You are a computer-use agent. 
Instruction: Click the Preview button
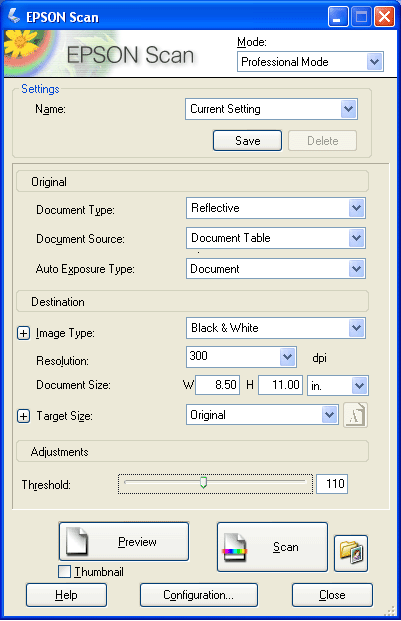124,541
